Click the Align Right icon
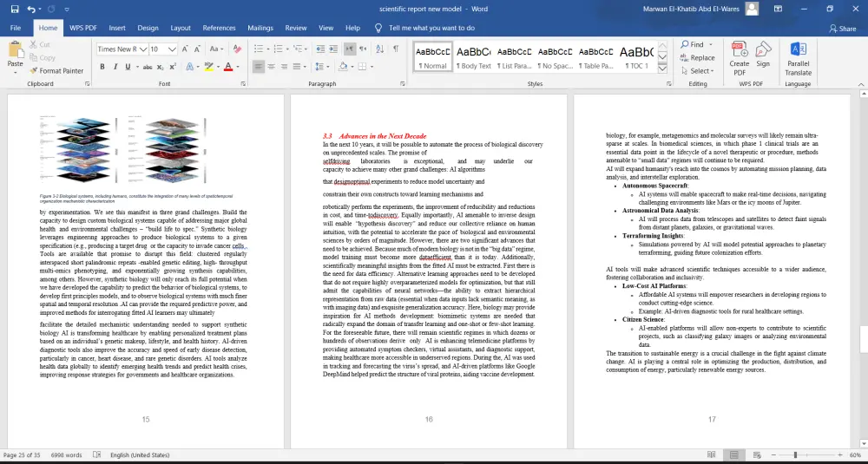The height and width of the screenshot is (464, 868). [x=284, y=67]
